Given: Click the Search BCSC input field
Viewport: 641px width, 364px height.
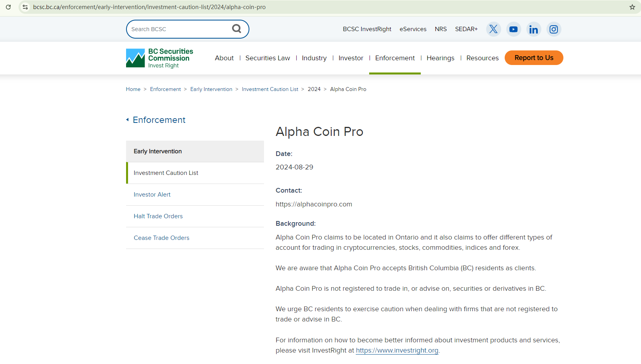Looking at the screenshot, I should [179, 29].
